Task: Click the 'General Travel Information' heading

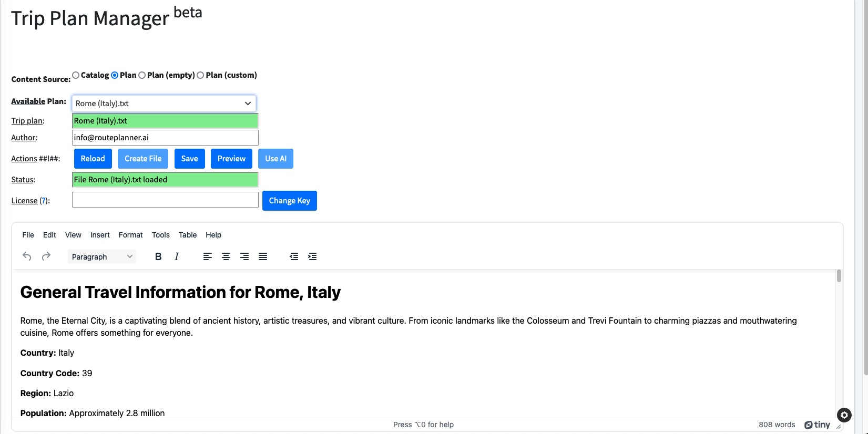Action: tap(180, 292)
